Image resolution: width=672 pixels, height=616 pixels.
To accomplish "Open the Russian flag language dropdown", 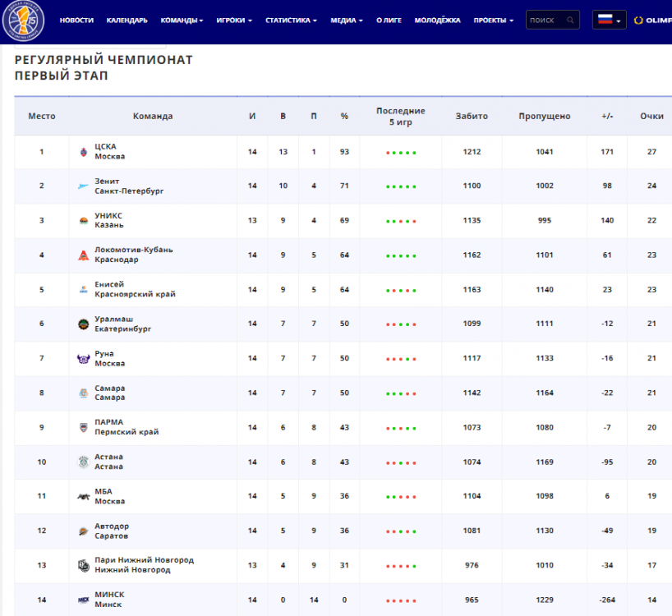I will click(x=609, y=21).
